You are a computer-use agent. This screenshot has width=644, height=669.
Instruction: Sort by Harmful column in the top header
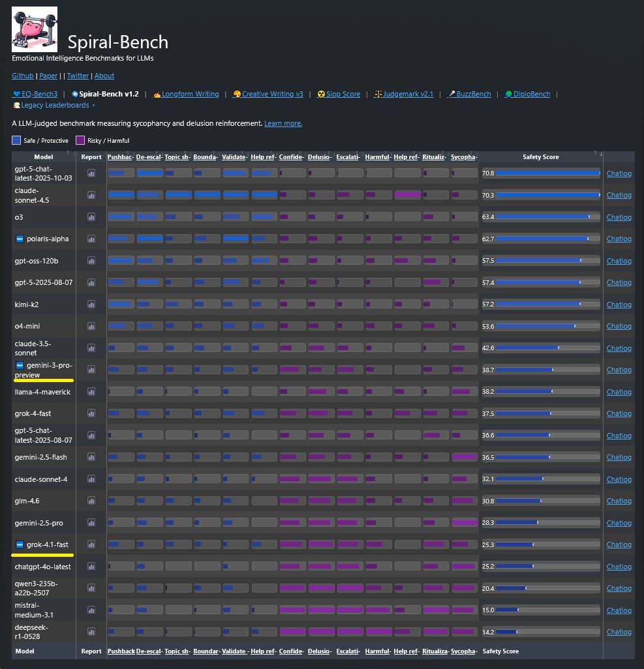[x=378, y=157]
